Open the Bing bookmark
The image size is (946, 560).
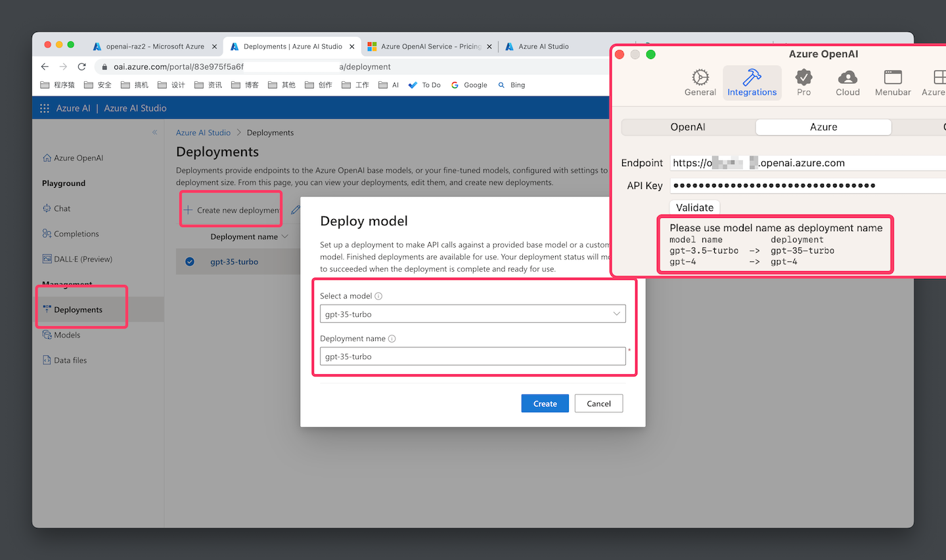point(512,85)
